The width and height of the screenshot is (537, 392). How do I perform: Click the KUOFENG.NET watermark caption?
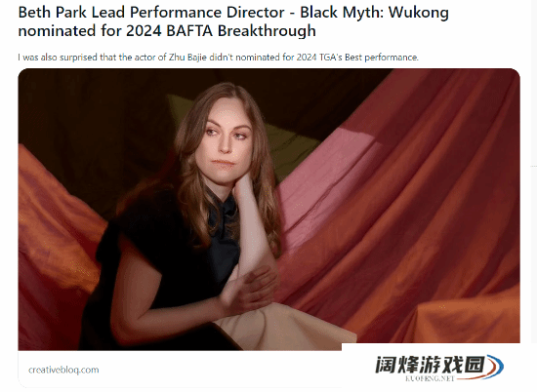point(431,378)
